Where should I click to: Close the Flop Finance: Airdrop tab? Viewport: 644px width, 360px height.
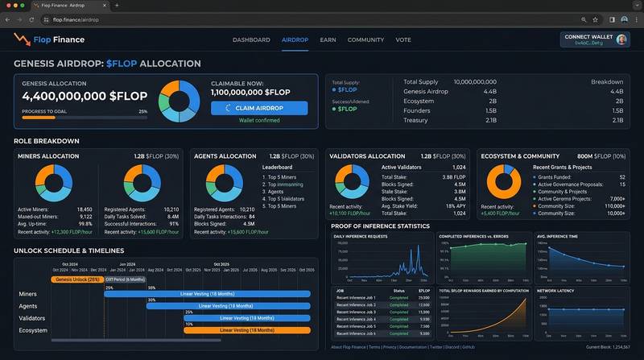tap(105, 6)
